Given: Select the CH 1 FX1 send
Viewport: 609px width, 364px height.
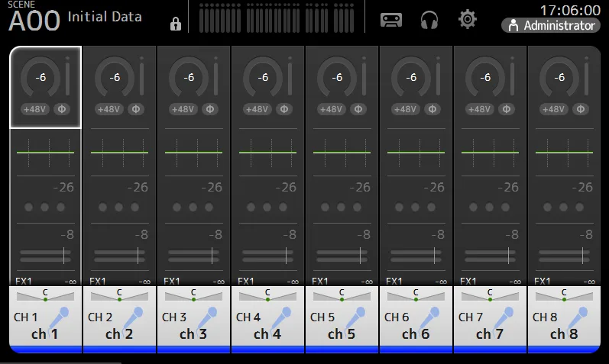Looking at the screenshot, I should click(x=45, y=280).
